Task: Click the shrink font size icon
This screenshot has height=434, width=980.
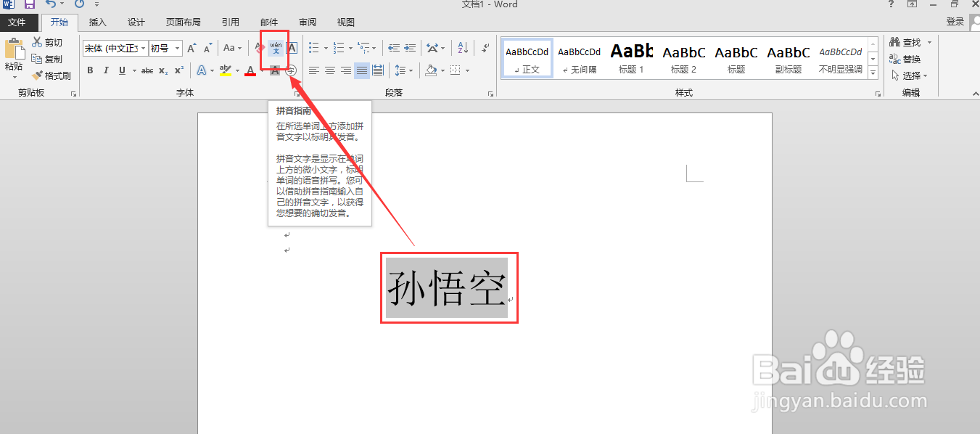Action: pos(207,49)
